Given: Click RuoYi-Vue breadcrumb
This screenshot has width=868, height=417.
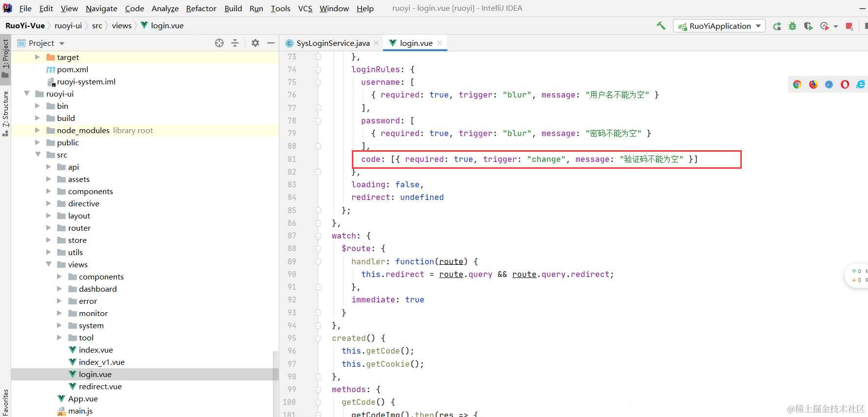Looking at the screenshot, I should (25, 25).
